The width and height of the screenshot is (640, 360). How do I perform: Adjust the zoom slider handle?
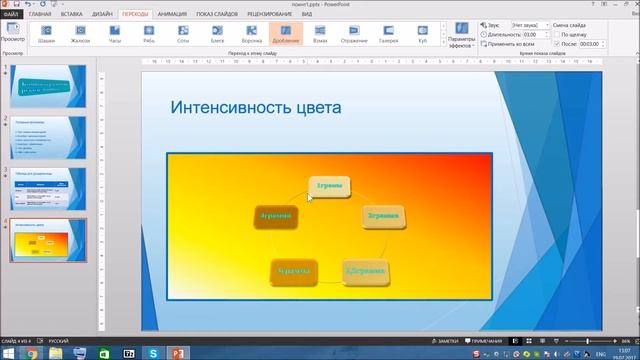[x=587, y=341]
